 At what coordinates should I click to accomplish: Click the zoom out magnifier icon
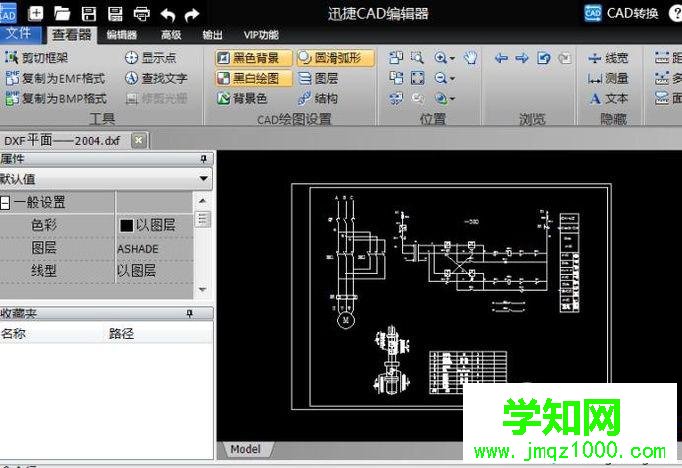coord(440,78)
